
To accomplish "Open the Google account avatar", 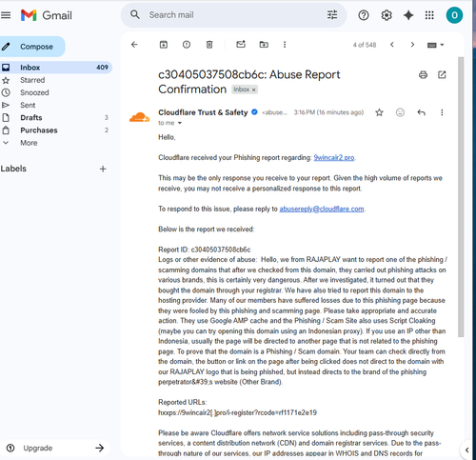I will coord(454,15).
